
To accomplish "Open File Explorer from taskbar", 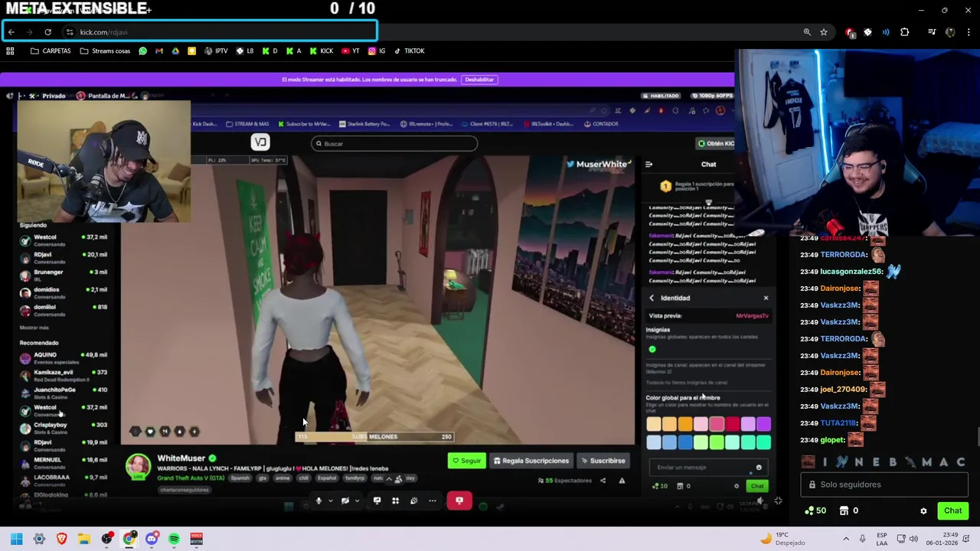I will click(x=84, y=539).
